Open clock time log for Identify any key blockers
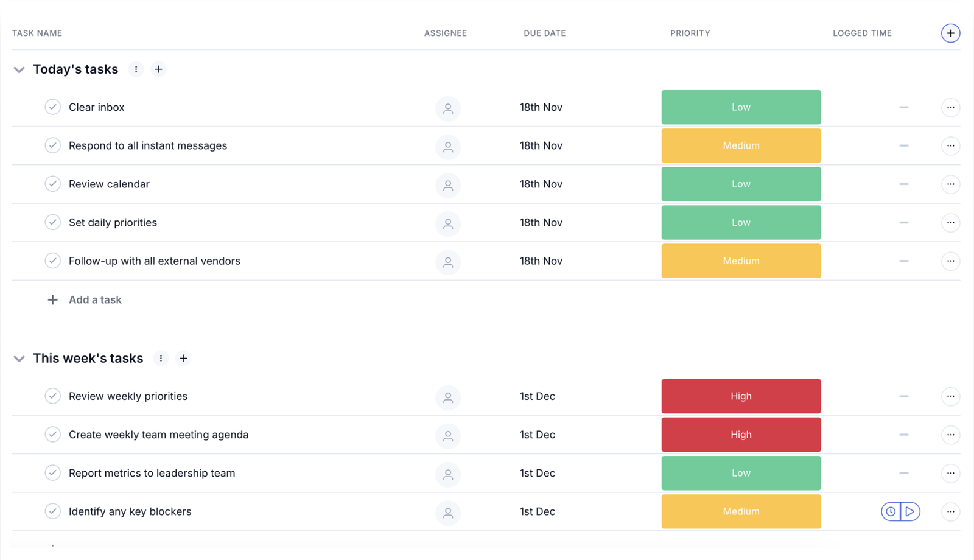This screenshot has width=974, height=560. pyautogui.click(x=891, y=512)
